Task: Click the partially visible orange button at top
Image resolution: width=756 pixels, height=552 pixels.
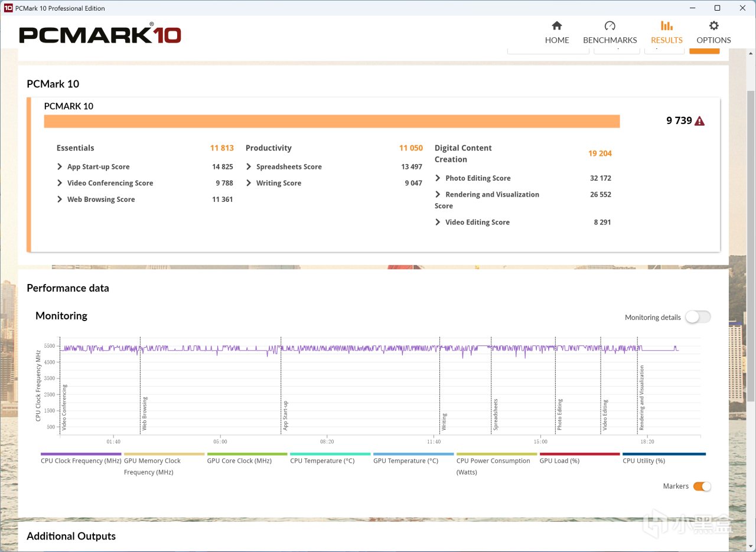Action: (x=704, y=51)
